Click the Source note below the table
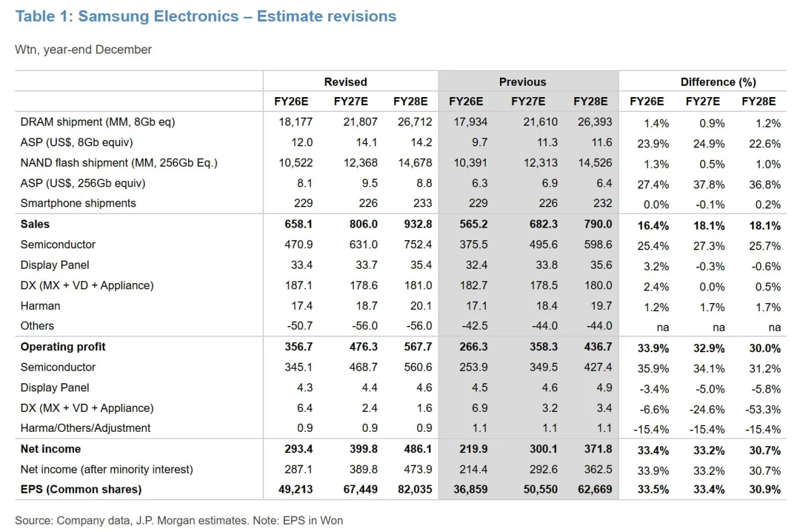Screen dimensions: 797x532 [x=179, y=520]
